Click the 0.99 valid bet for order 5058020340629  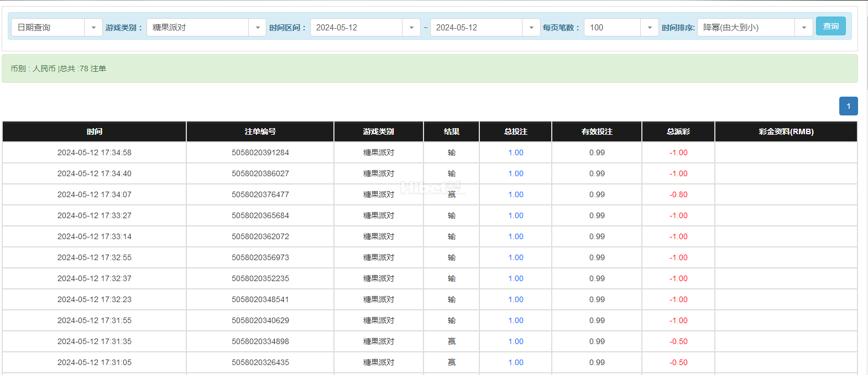pos(597,320)
